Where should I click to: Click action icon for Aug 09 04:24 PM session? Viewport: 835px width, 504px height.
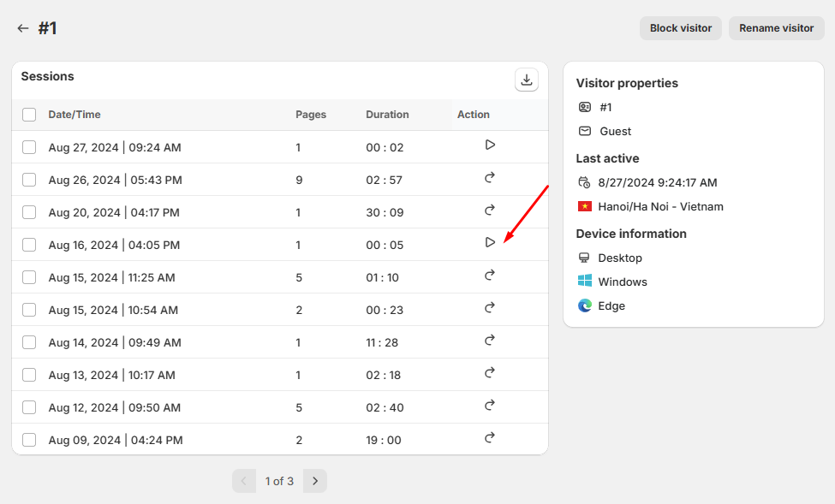(490, 438)
